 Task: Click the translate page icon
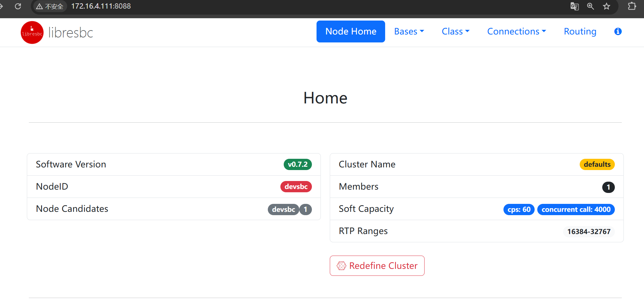tap(574, 6)
